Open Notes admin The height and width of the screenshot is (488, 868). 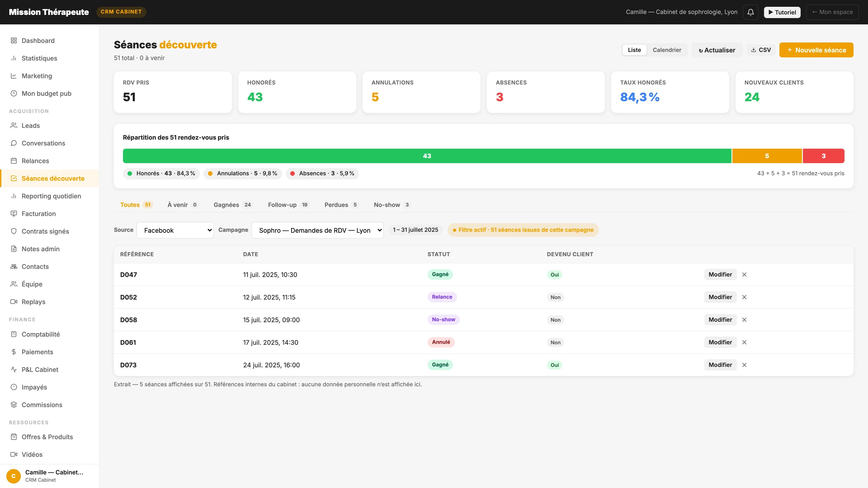click(50, 249)
